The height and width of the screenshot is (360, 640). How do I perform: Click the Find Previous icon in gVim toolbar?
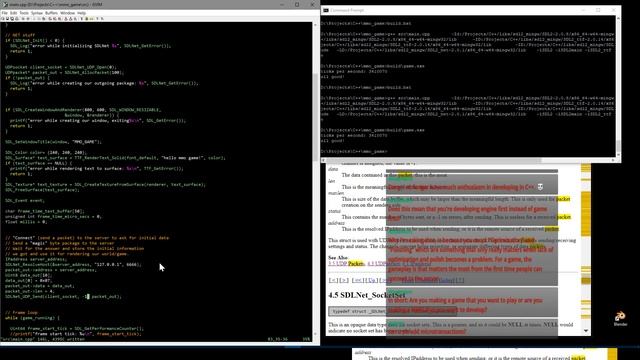click(60, 19)
